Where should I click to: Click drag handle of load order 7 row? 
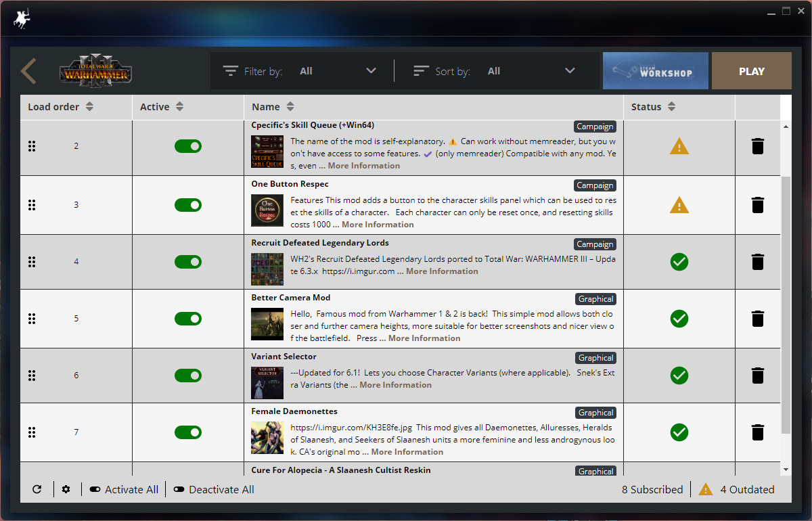pyautogui.click(x=32, y=432)
